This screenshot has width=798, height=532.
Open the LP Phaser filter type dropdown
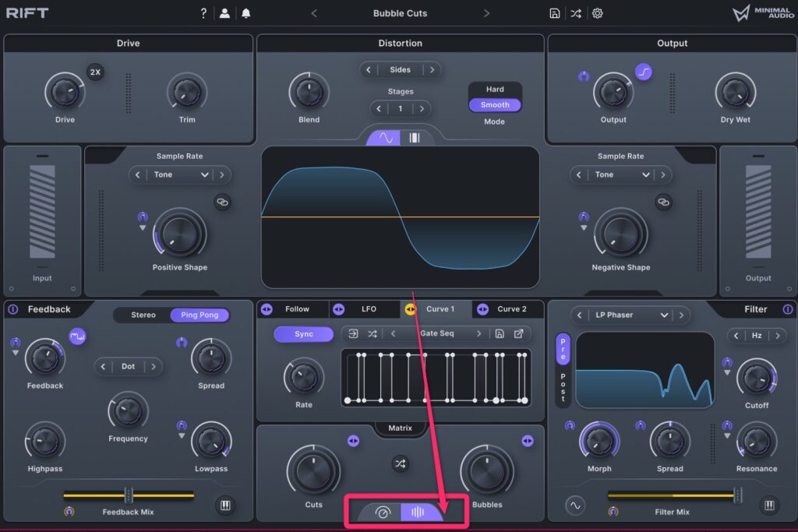[x=630, y=315]
